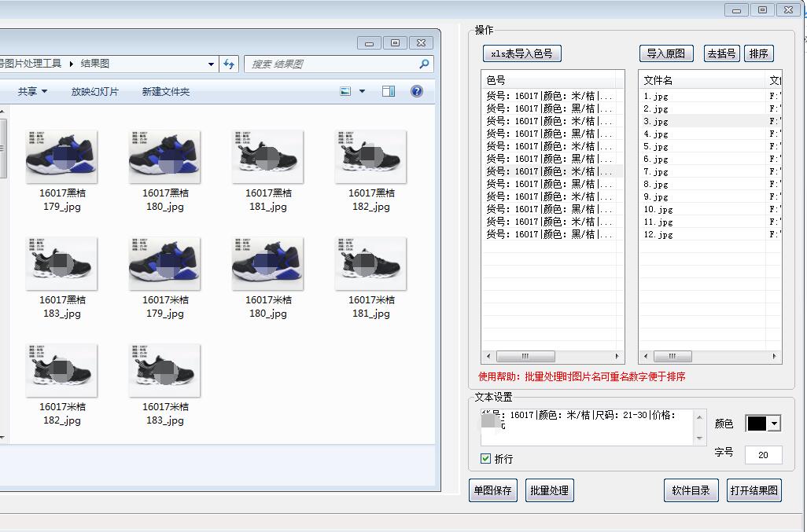Open the view options dropdown arrow
The width and height of the screenshot is (807, 532).
click(362, 91)
